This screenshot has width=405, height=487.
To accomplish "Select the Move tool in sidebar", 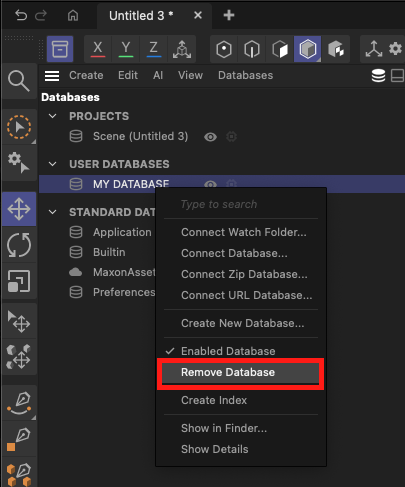I will tap(19, 209).
